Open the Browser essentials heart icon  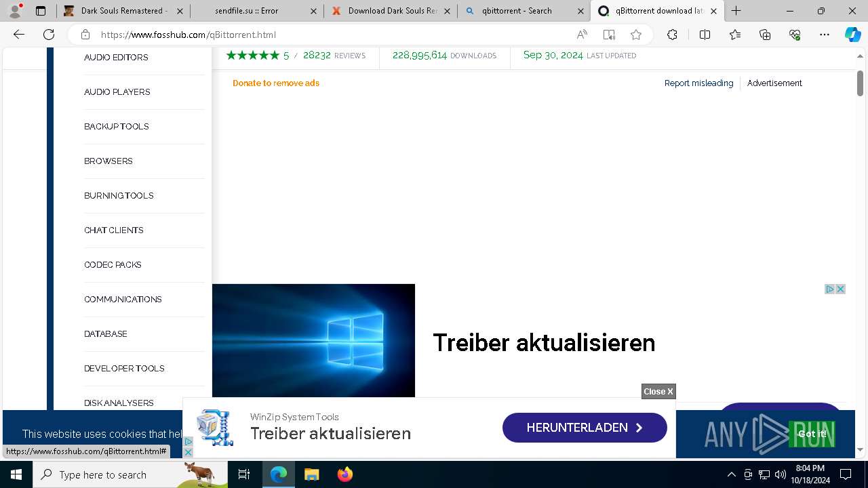[795, 35]
